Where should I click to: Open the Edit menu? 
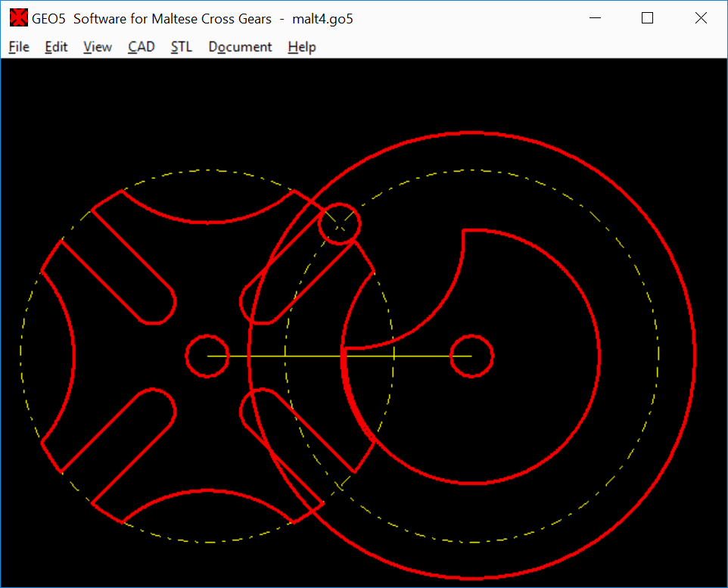pyautogui.click(x=56, y=47)
